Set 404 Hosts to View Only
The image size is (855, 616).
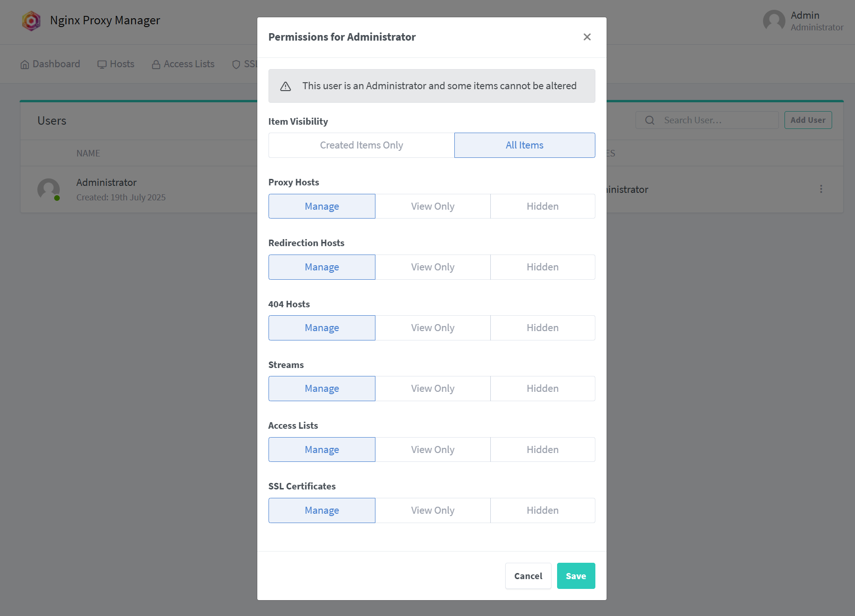point(432,328)
